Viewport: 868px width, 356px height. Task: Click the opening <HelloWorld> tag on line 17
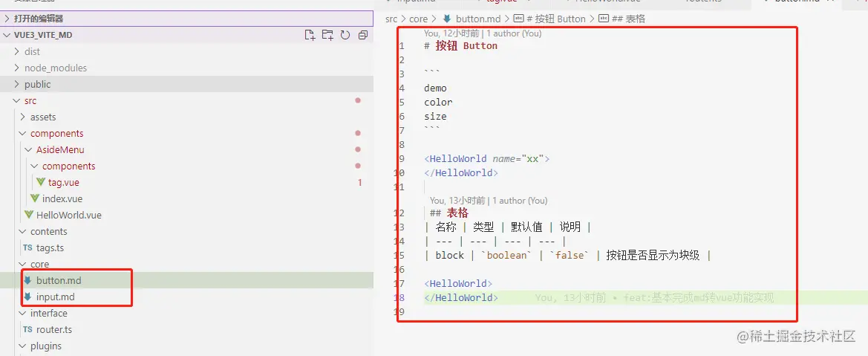coord(458,283)
